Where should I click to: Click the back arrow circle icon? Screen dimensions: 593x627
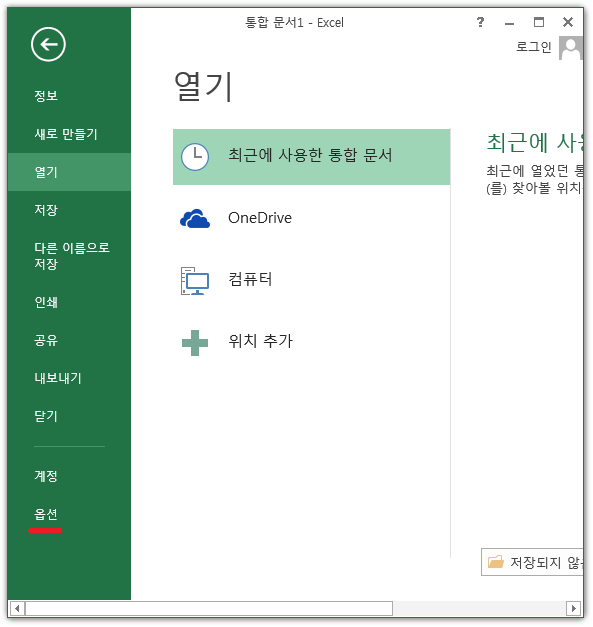coord(48,44)
